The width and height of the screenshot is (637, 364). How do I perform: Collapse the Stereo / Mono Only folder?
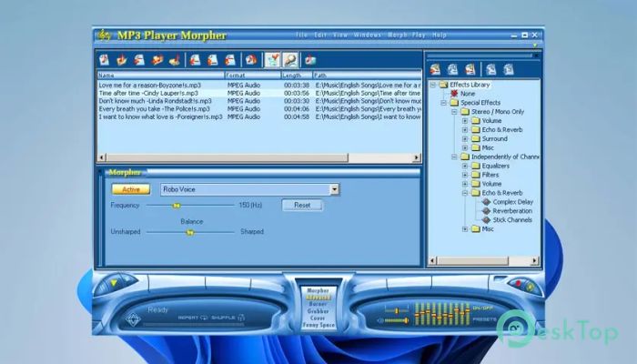point(455,112)
